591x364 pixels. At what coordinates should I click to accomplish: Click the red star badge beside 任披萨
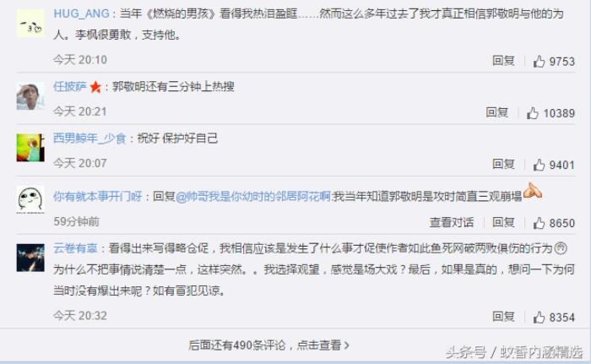click(95, 87)
